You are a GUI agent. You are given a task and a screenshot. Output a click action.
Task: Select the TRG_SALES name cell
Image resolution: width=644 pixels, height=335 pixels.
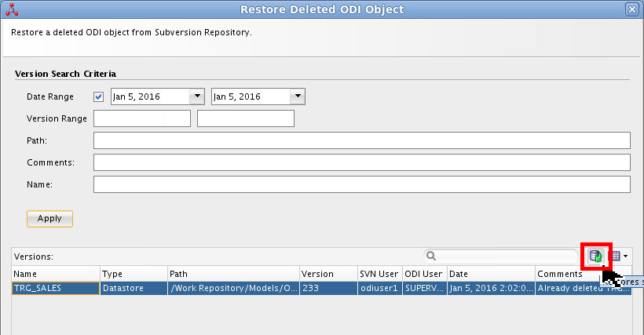click(56, 288)
